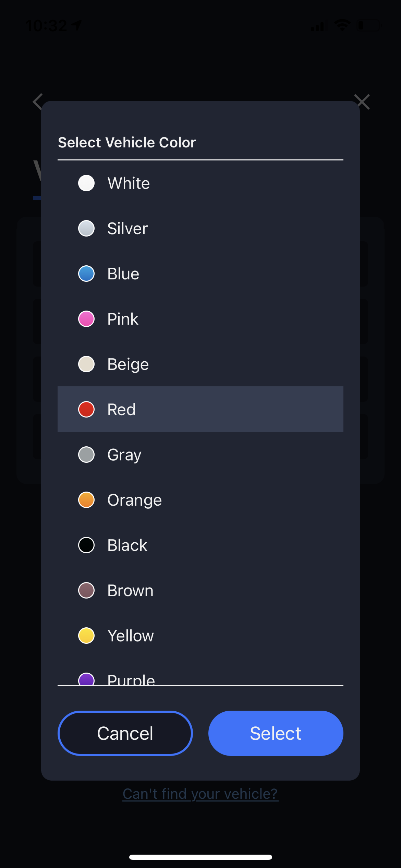
Task: Choose Beige as vehicle color
Action: coord(128,364)
